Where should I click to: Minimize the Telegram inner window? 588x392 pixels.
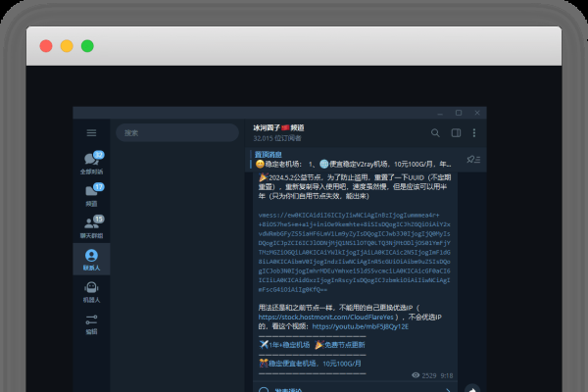pyautogui.click(x=440, y=113)
